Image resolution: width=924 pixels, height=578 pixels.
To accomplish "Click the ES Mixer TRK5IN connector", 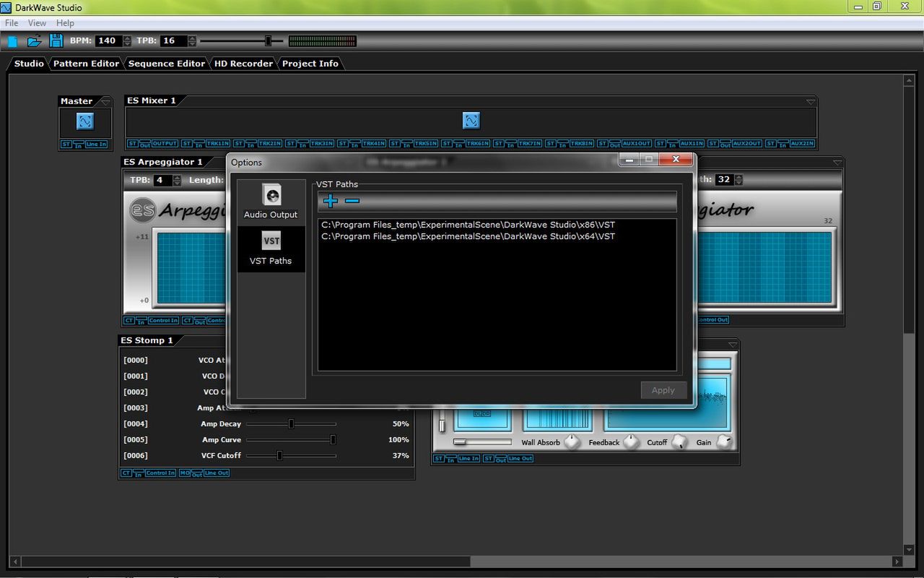I will point(426,144).
